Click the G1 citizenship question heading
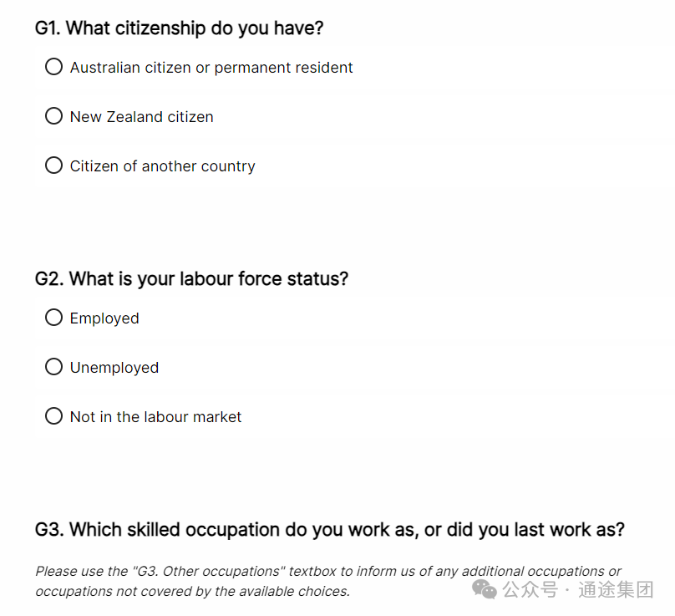This screenshot has height=616, width=675. click(179, 28)
